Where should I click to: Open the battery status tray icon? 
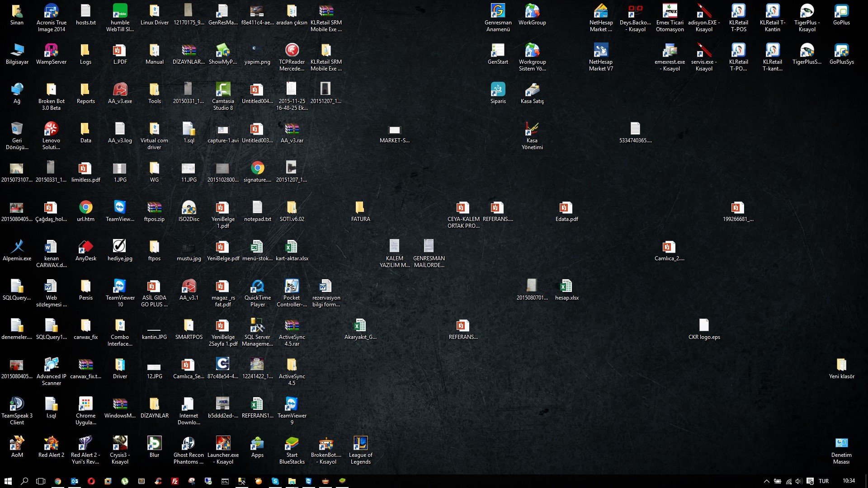click(x=778, y=481)
